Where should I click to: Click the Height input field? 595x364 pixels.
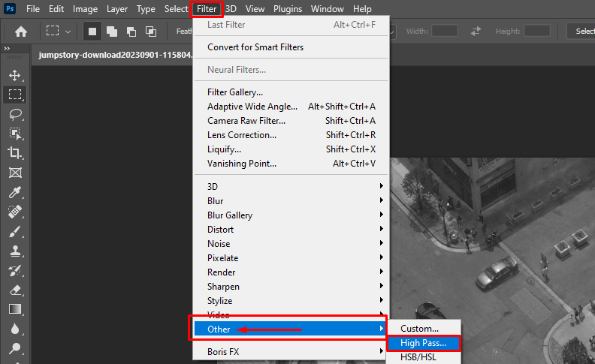537,31
